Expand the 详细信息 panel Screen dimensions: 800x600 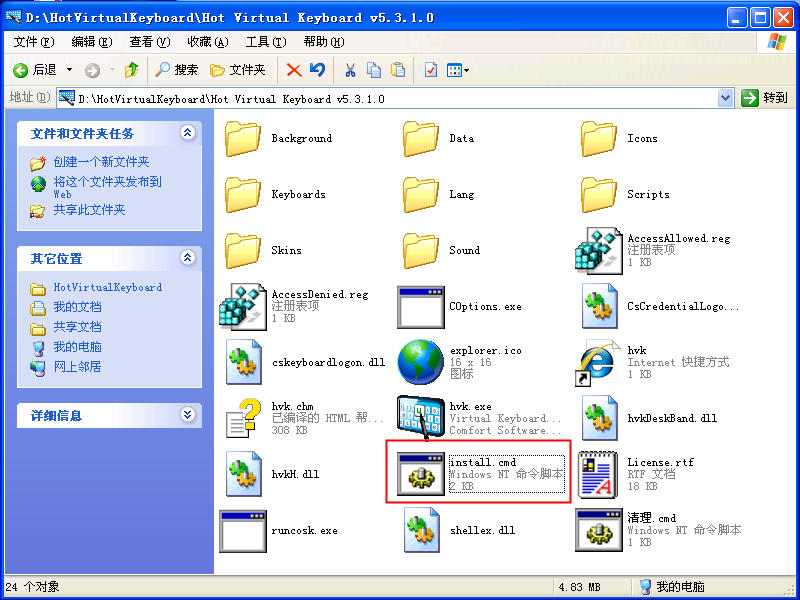(x=187, y=414)
